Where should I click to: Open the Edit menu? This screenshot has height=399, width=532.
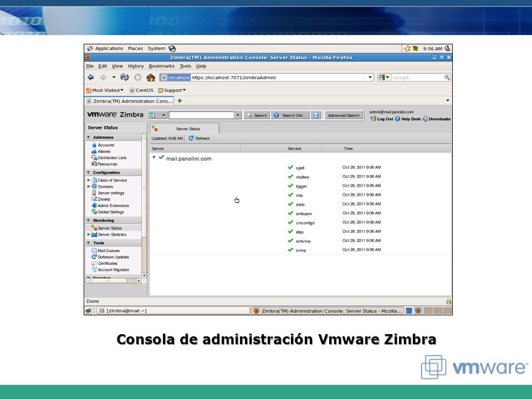click(x=103, y=66)
